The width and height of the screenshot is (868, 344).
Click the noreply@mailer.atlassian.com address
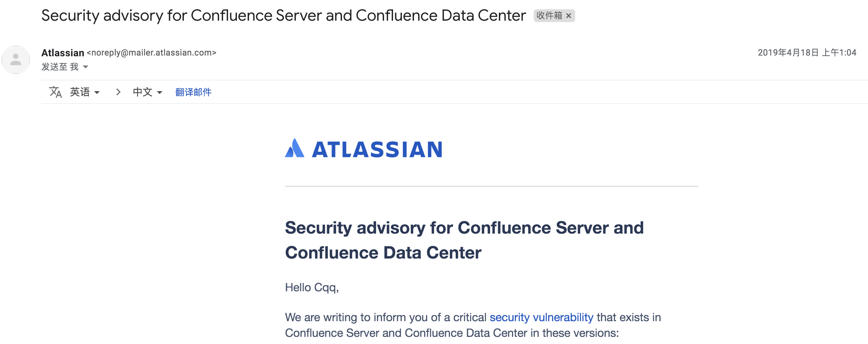[152, 53]
